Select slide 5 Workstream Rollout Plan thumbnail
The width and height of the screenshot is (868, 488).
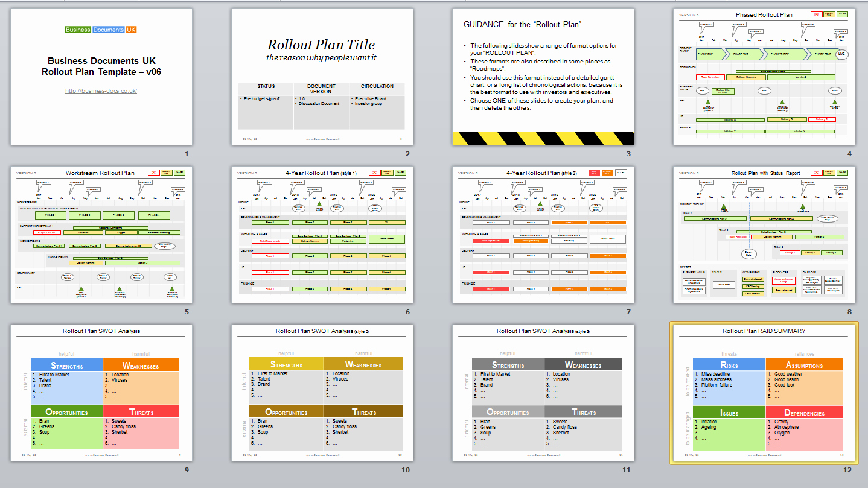pyautogui.click(x=101, y=235)
